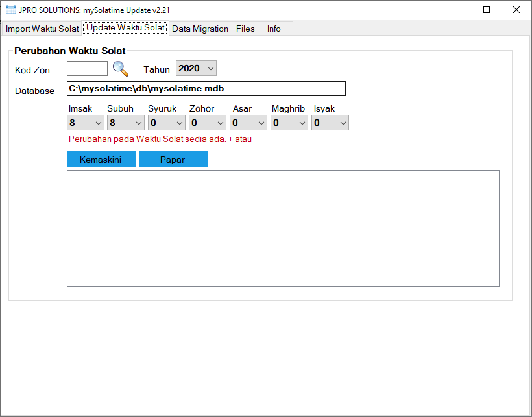Maximize the mySolatime Update window
Screen dimensions: 532x417
click(487, 10)
